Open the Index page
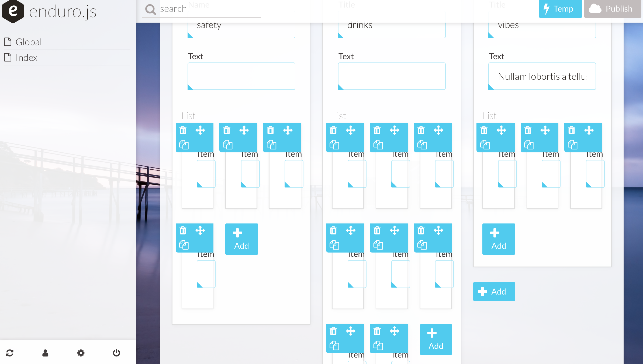The width and height of the screenshot is (643, 364). (67, 58)
